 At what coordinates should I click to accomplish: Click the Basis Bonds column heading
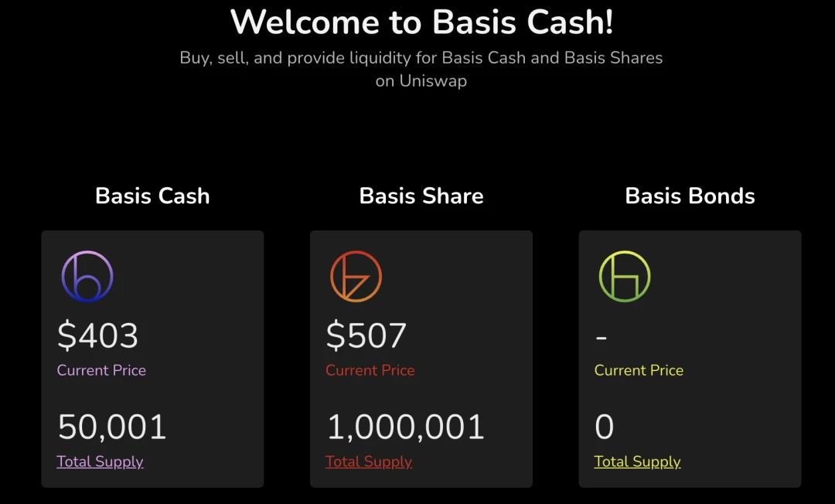tap(690, 196)
